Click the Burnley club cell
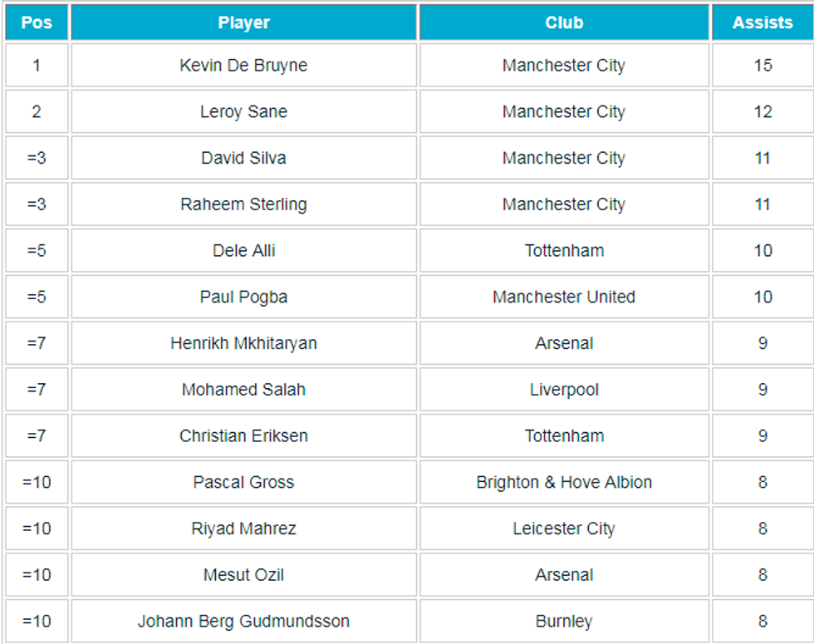 [564, 621]
